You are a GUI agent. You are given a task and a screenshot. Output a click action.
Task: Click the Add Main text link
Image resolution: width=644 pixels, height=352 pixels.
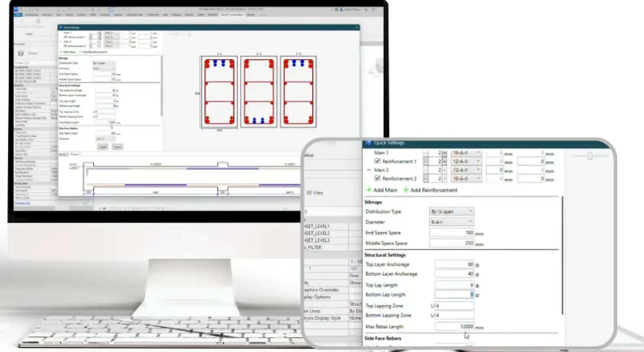(385, 190)
